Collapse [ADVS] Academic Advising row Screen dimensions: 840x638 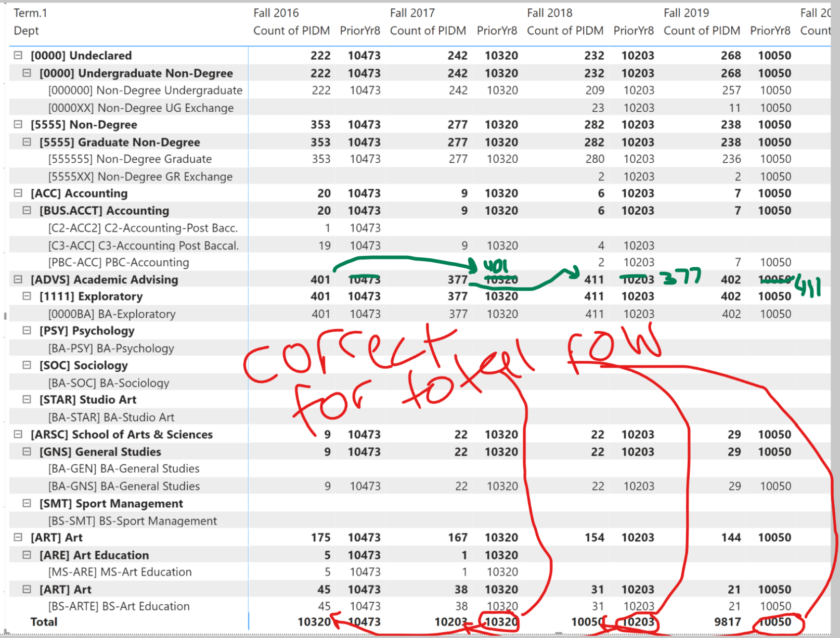tap(18, 279)
